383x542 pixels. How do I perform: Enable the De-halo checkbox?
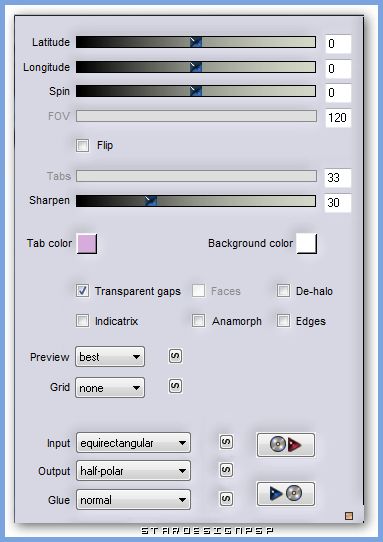pyautogui.click(x=283, y=291)
